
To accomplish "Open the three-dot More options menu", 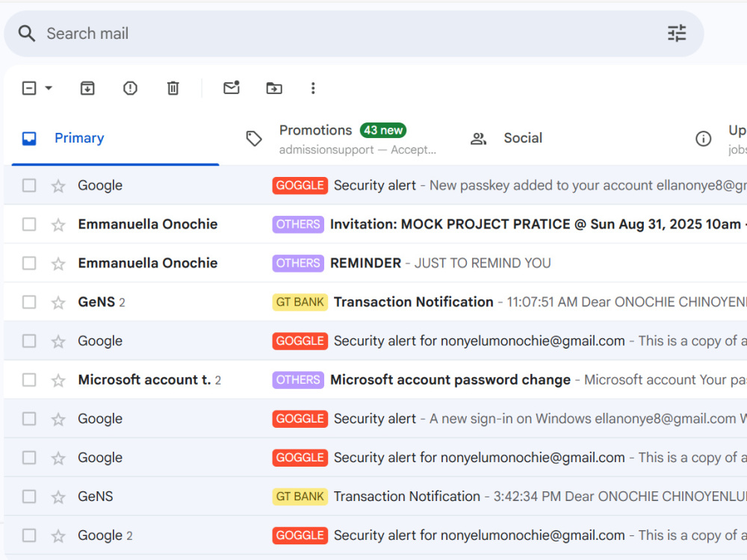I will [x=313, y=88].
